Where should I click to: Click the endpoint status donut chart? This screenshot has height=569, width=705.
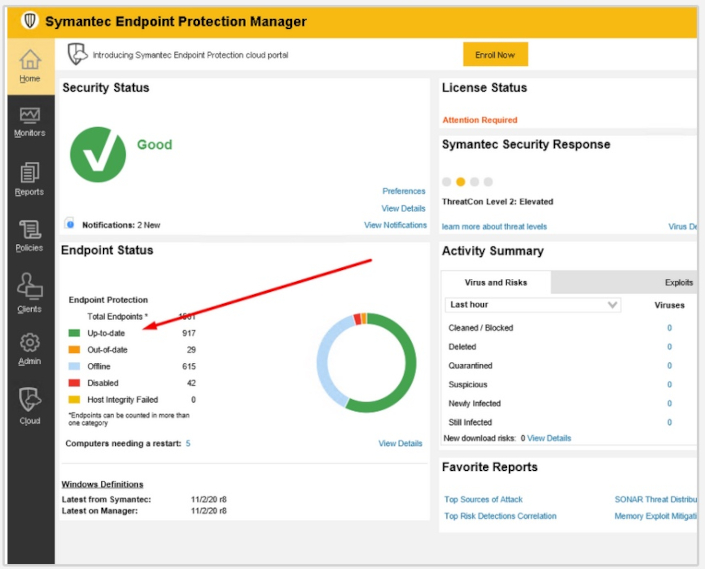click(365, 362)
